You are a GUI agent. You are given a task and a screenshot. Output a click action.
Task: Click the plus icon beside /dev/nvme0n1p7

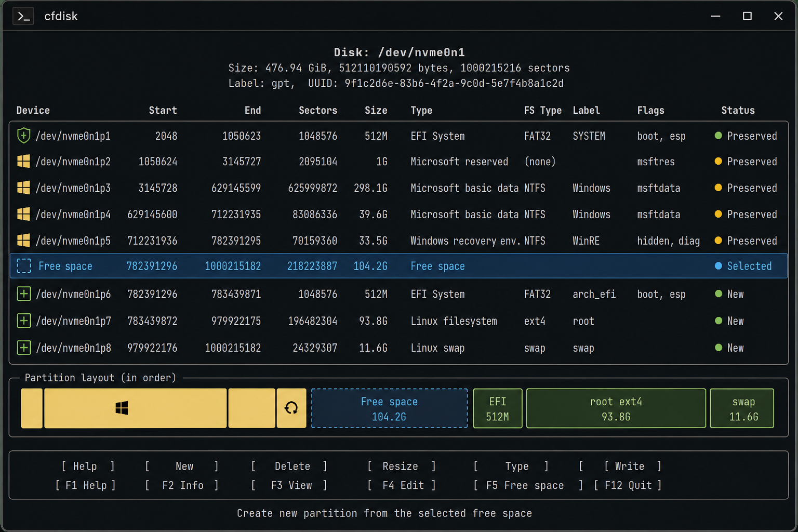24,321
